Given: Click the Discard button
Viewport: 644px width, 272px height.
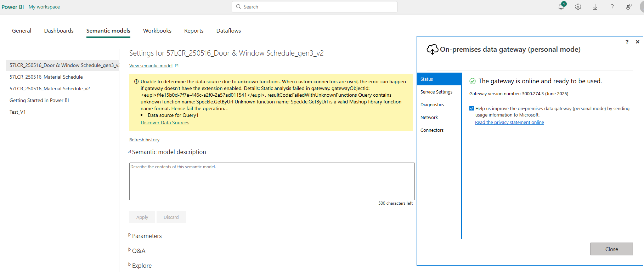Looking at the screenshot, I should (x=171, y=217).
